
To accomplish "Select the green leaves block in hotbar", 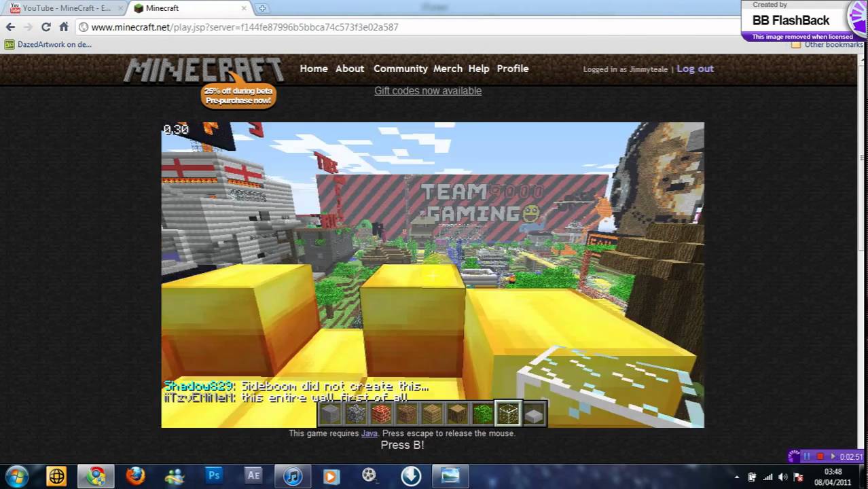I will (483, 413).
